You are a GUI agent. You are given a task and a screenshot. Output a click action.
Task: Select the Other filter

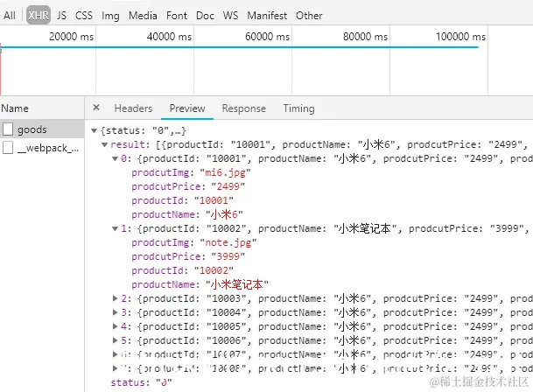[x=309, y=15]
